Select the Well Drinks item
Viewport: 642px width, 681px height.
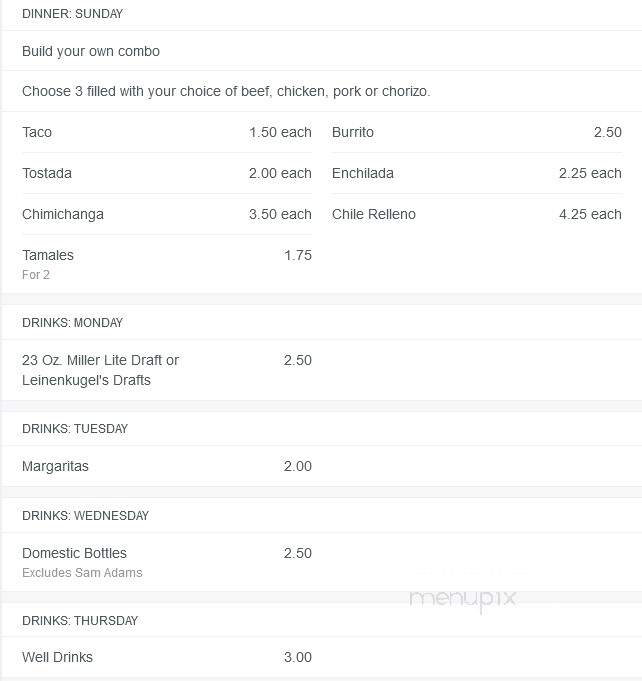(x=167, y=657)
